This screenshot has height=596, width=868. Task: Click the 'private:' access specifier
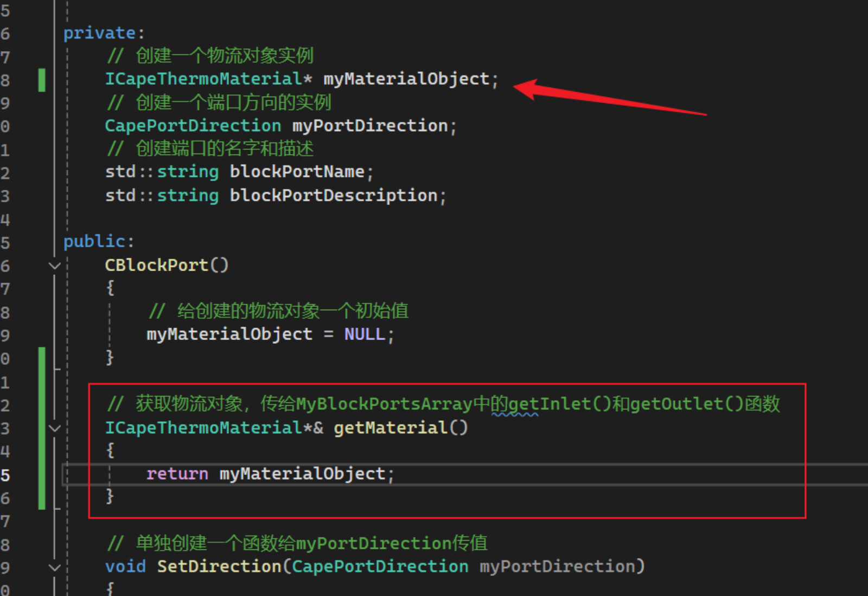click(x=104, y=33)
